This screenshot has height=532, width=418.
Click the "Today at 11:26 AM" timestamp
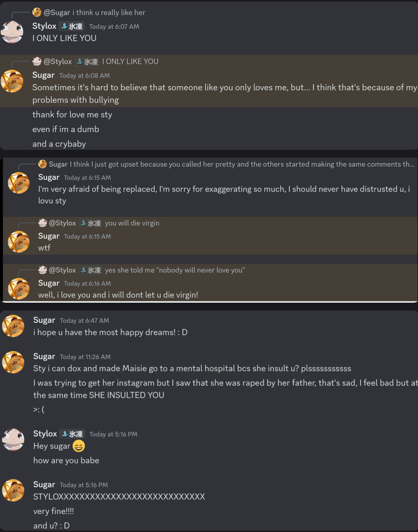click(85, 357)
